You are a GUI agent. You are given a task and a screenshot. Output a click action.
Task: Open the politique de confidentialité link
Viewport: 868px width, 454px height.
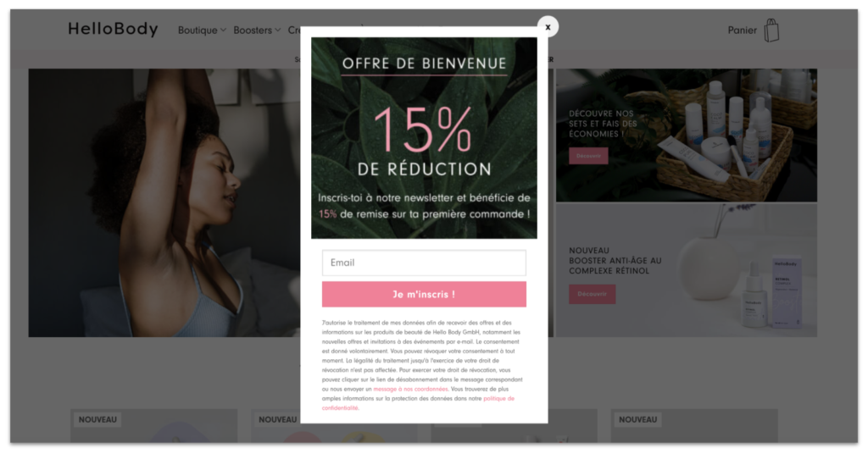(x=419, y=403)
